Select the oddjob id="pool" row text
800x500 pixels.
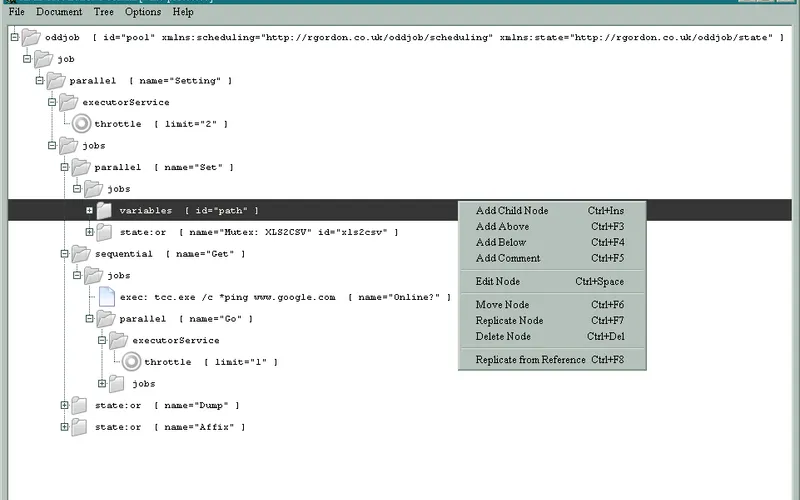pyautogui.click(x=414, y=37)
